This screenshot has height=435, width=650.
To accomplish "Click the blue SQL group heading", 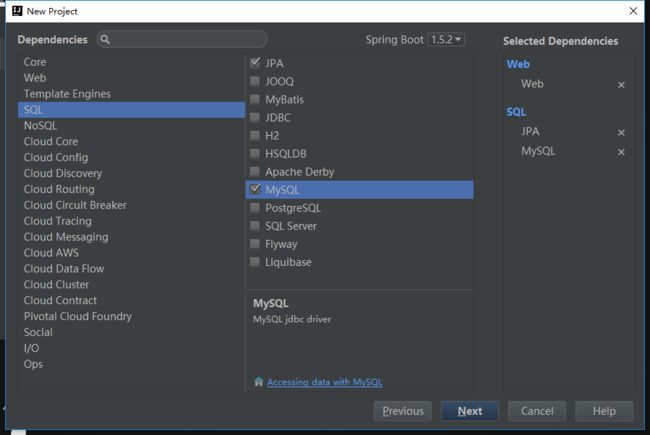I will [x=516, y=112].
